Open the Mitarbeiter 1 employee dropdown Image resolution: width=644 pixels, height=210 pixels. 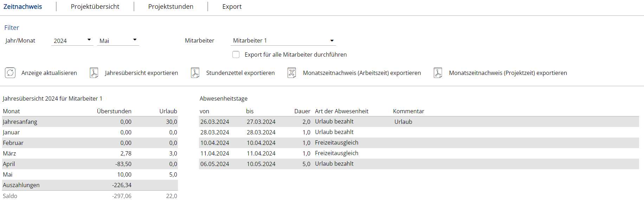[x=283, y=41]
